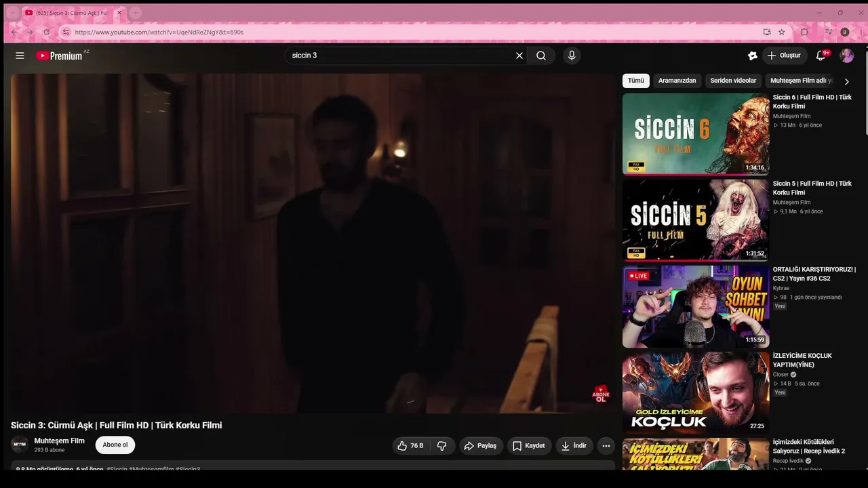The image size is (868, 488).
Task: Open İçimizdeki Kötülükleri Salıyoruz title
Action: [x=809, y=446]
